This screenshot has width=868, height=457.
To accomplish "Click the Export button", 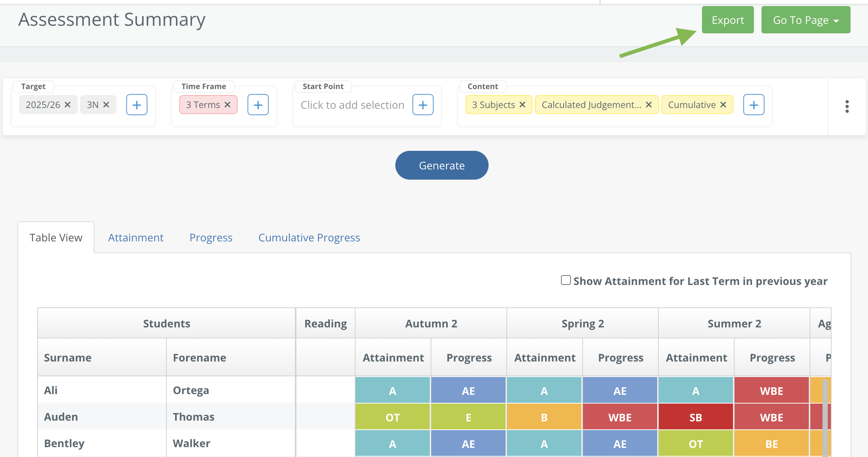I will coord(728,20).
